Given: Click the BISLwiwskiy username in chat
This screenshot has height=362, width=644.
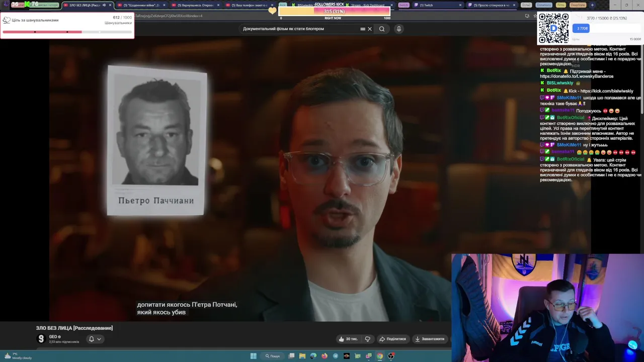Looking at the screenshot, I should coord(560,83).
